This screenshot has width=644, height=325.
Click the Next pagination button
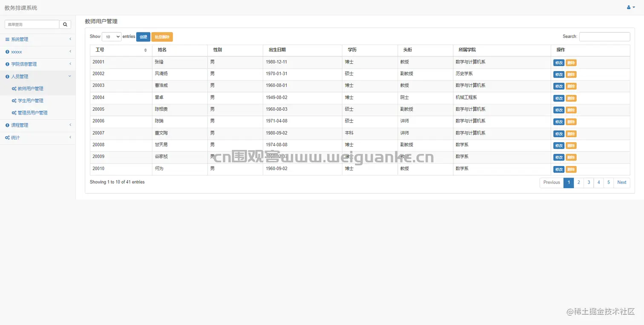click(x=622, y=183)
